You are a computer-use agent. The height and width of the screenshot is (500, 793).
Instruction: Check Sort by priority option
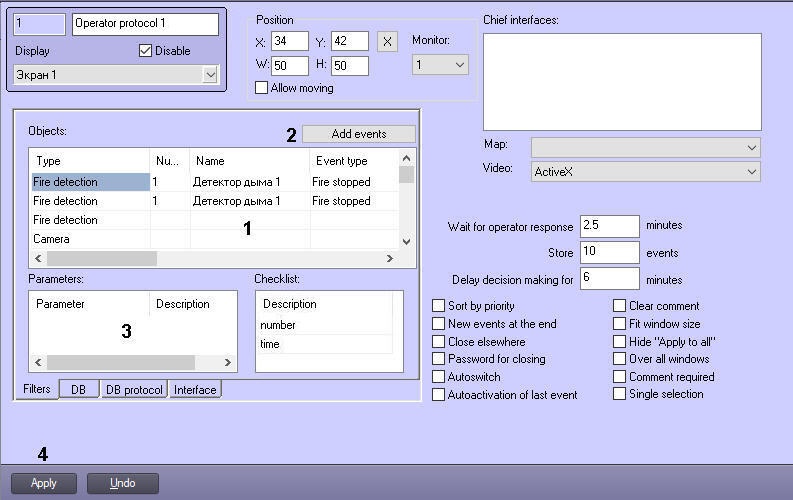tap(439, 306)
